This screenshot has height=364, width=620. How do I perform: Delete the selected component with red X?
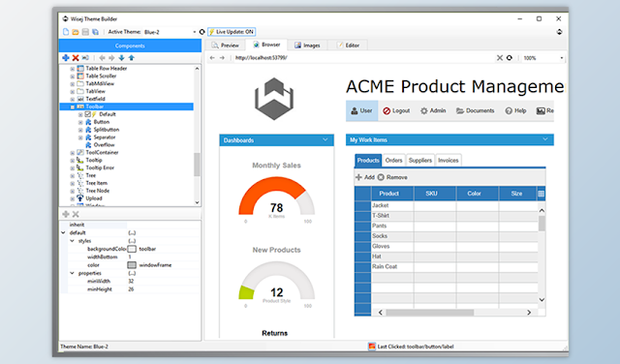(76, 58)
